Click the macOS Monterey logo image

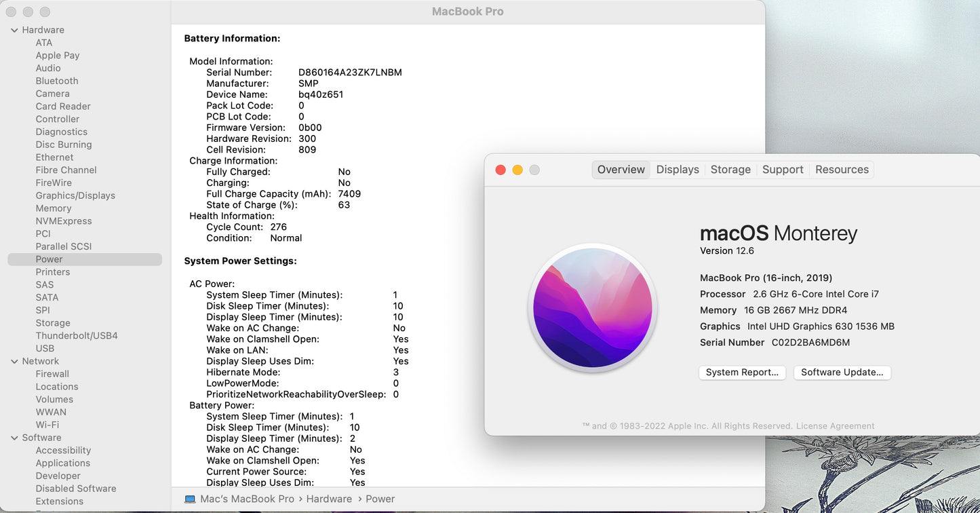592,307
